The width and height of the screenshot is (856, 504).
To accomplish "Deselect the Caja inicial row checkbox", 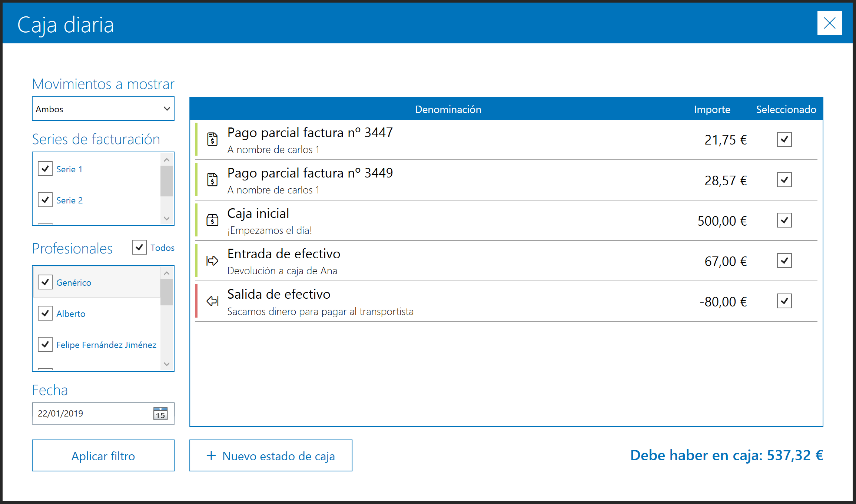I will tap(784, 220).
